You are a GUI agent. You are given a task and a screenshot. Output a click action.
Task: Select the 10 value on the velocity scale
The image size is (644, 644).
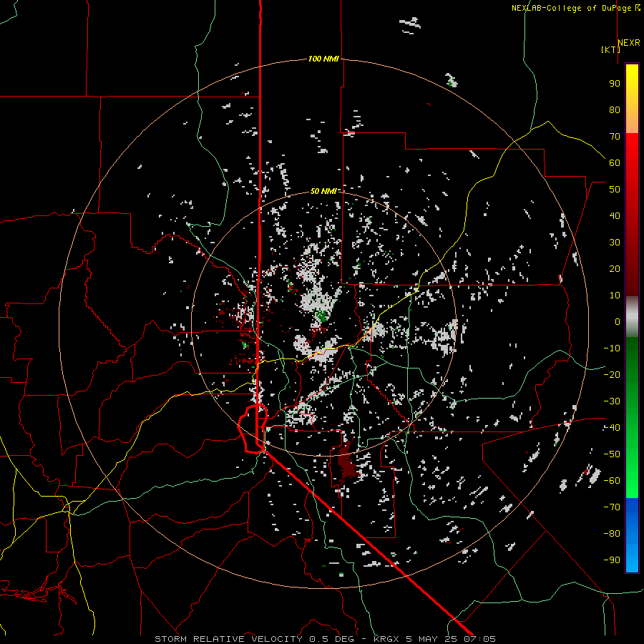click(x=615, y=296)
